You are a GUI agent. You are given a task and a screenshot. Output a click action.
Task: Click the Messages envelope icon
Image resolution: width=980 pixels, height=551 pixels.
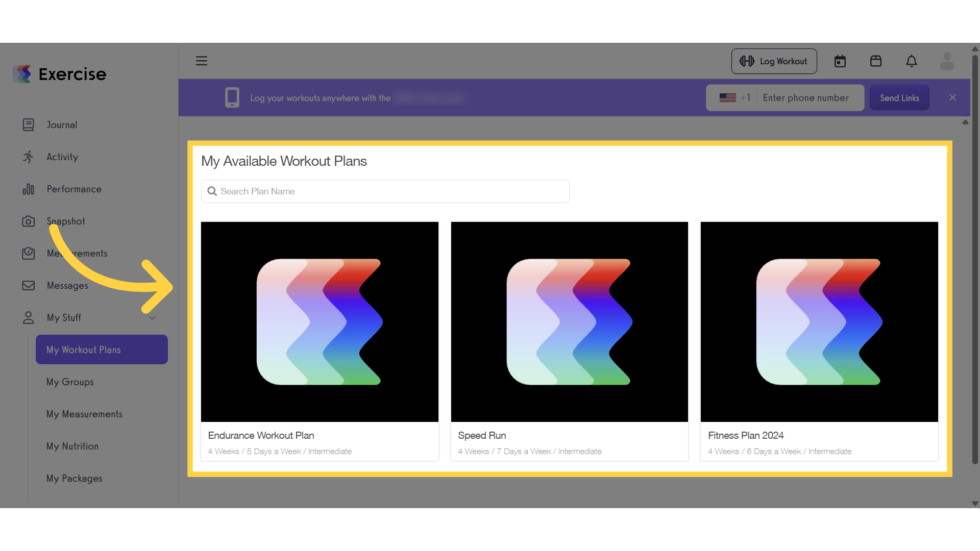[29, 286]
